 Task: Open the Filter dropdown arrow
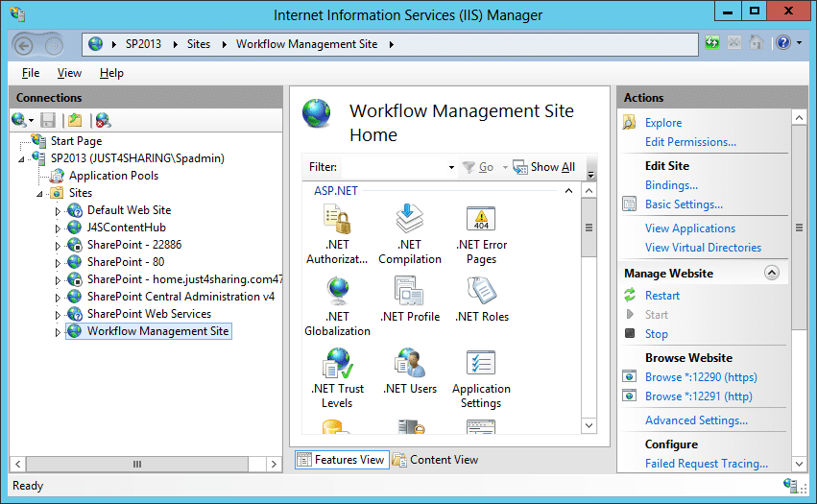pos(451,167)
